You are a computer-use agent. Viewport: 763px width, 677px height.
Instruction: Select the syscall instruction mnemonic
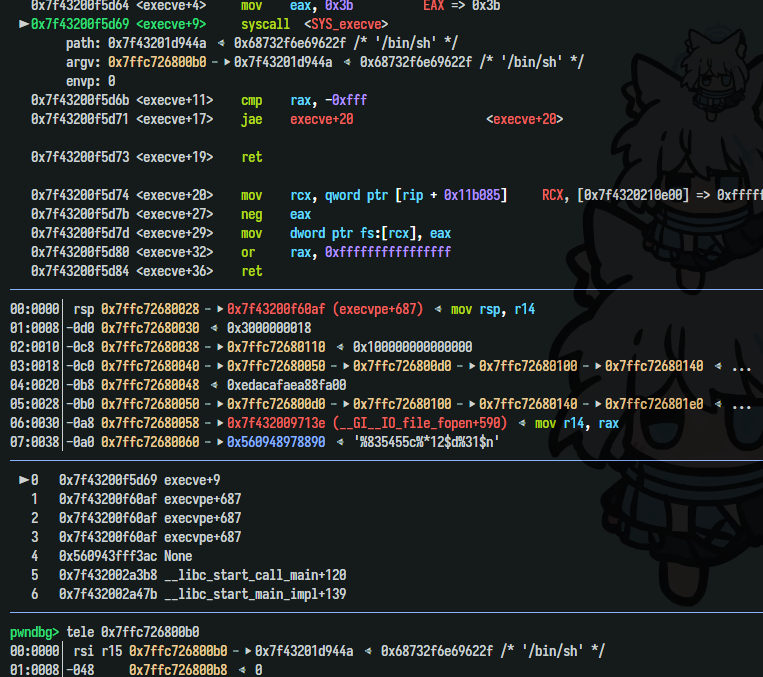point(265,23)
